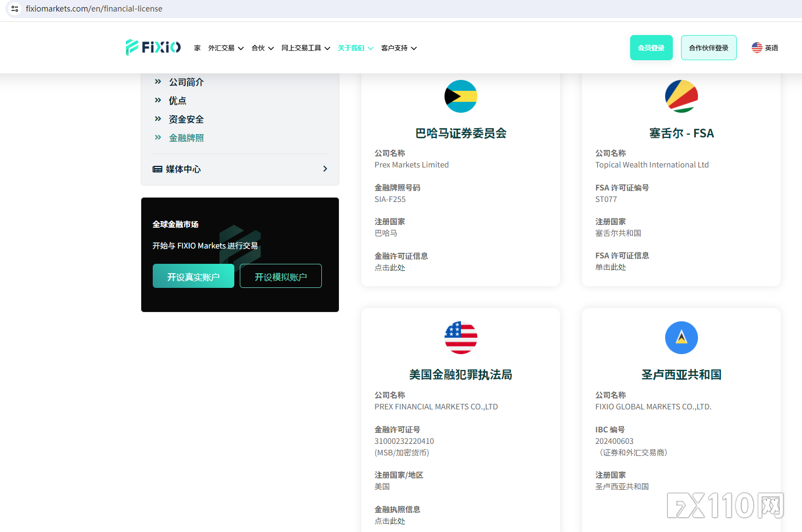Open 公司简介 in sidebar
The width and height of the screenshot is (802, 532).
tap(186, 82)
